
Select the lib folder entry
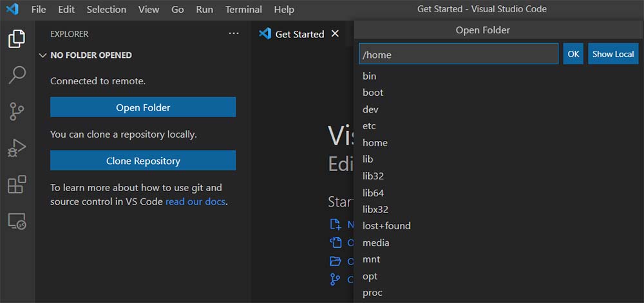point(498,159)
